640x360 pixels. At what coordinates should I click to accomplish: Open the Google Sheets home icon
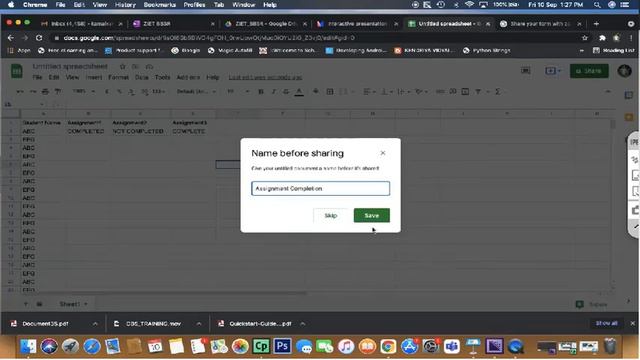[17, 71]
